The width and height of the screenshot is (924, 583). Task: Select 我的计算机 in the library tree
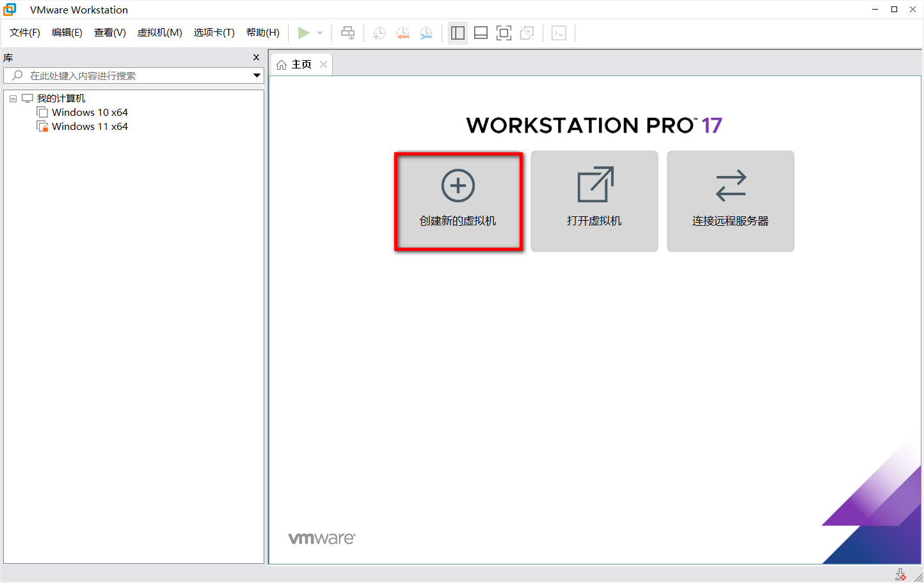pyautogui.click(x=61, y=98)
